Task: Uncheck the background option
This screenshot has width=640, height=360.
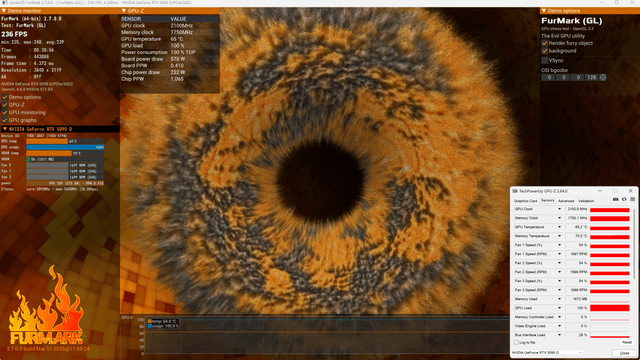Action: tap(544, 51)
